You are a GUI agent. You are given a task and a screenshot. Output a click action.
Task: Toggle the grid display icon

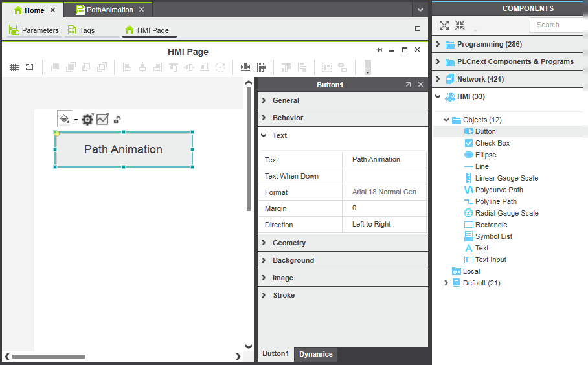[x=14, y=67]
